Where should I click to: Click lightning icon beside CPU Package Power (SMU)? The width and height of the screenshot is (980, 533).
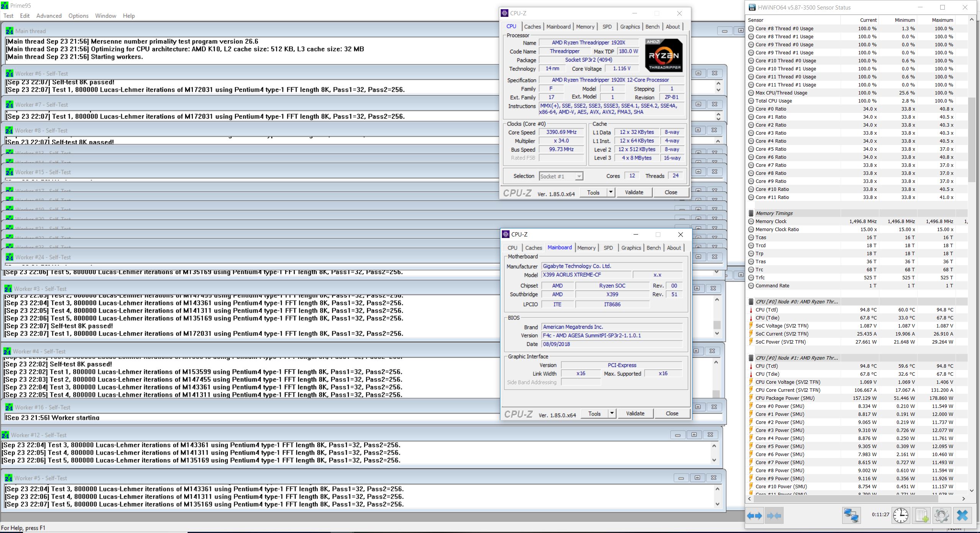tap(751, 398)
